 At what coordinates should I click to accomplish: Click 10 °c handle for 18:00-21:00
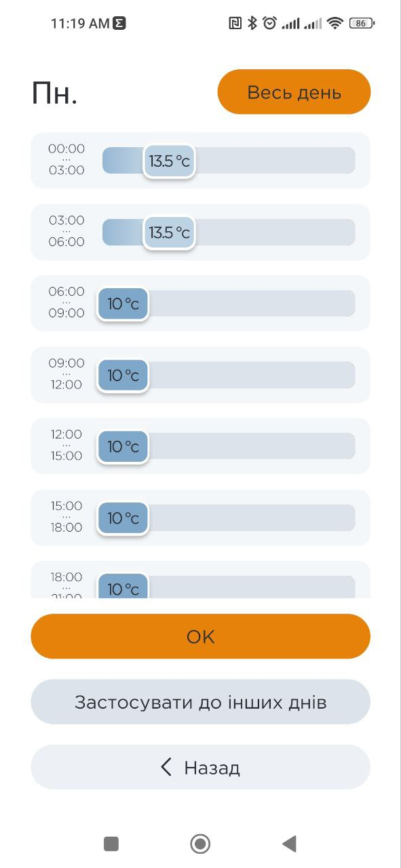pos(123,586)
